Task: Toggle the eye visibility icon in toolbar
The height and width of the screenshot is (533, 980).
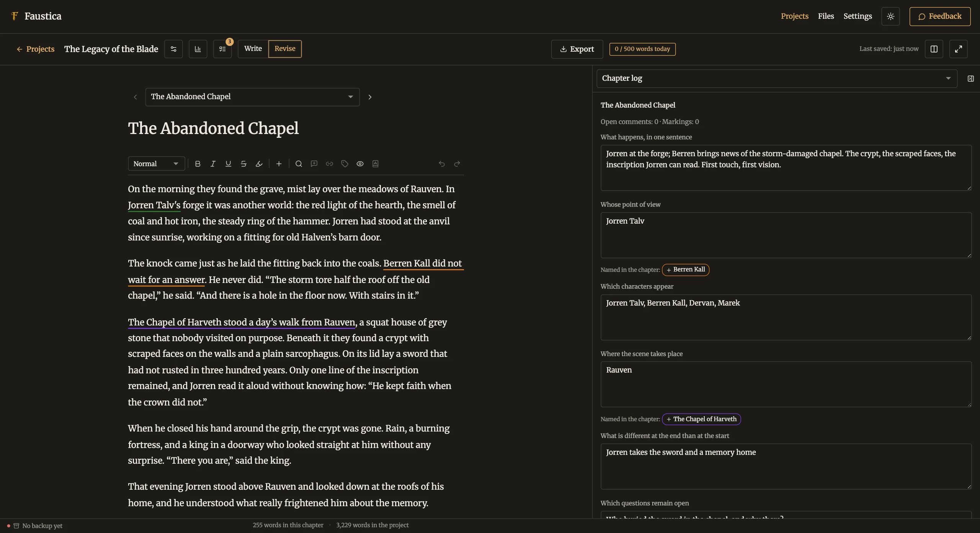Action: [x=360, y=164]
